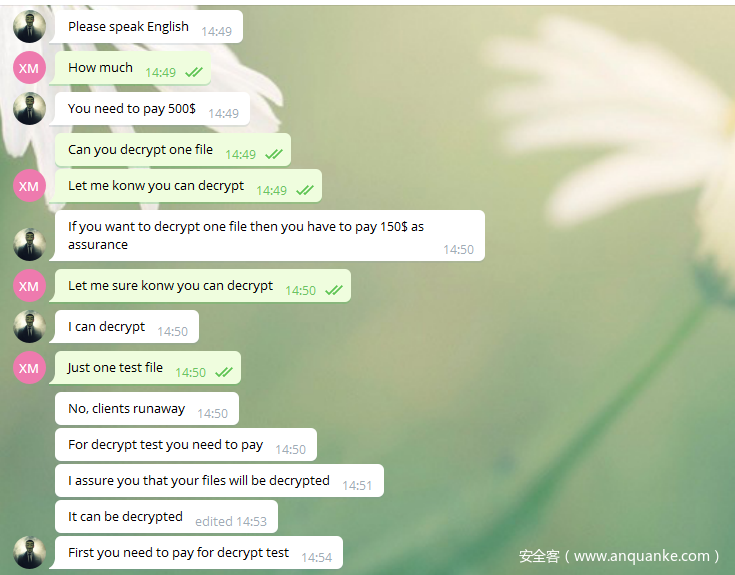Click the 'edited 14:53' label on 'It can be decrypted'
The height and width of the screenshot is (575, 735).
(231, 522)
